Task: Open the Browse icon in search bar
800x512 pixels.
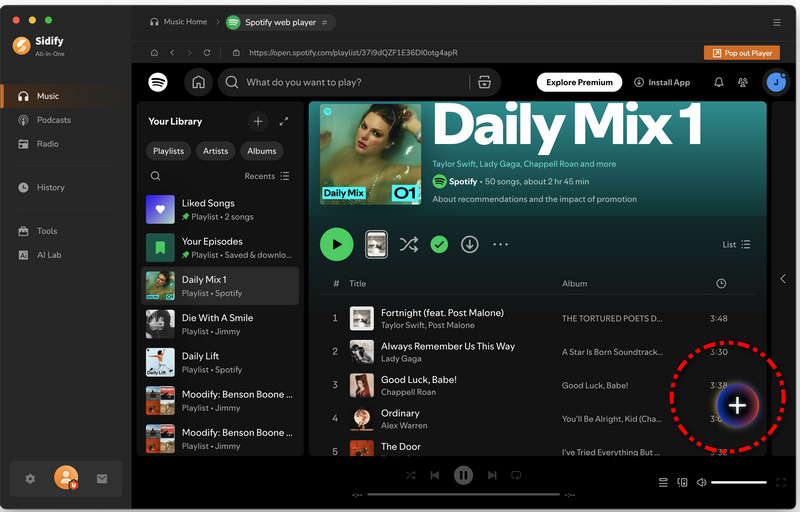Action: [484, 82]
